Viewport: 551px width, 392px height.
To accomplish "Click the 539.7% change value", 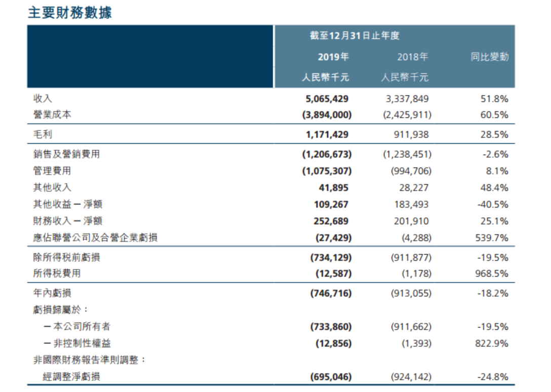I will (492, 238).
